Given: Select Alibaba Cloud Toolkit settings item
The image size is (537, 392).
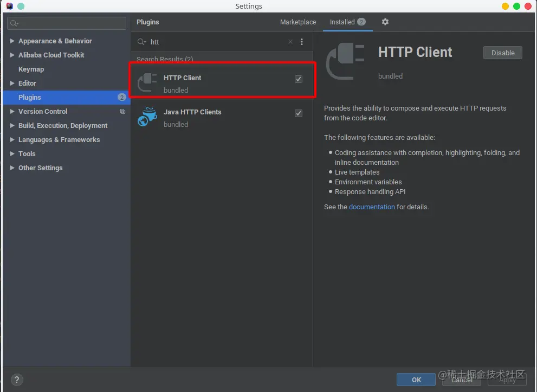Looking at the screenshot, I should (x=51, y=55).
